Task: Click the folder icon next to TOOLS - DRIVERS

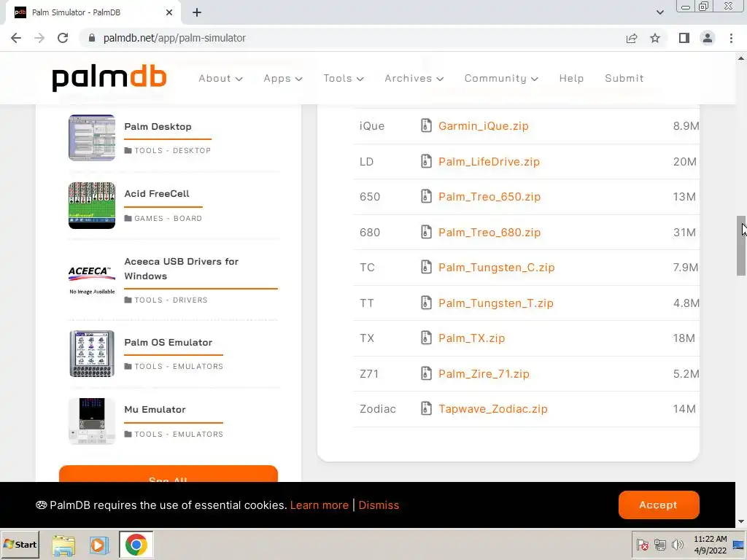Action: click(x=128, y=300)
